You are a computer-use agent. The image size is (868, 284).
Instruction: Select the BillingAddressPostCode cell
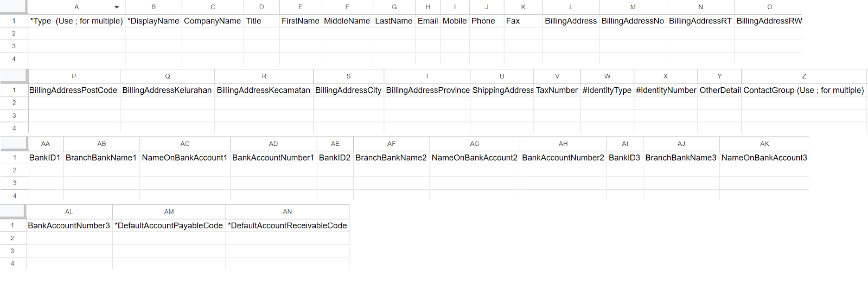coord(73,91)
